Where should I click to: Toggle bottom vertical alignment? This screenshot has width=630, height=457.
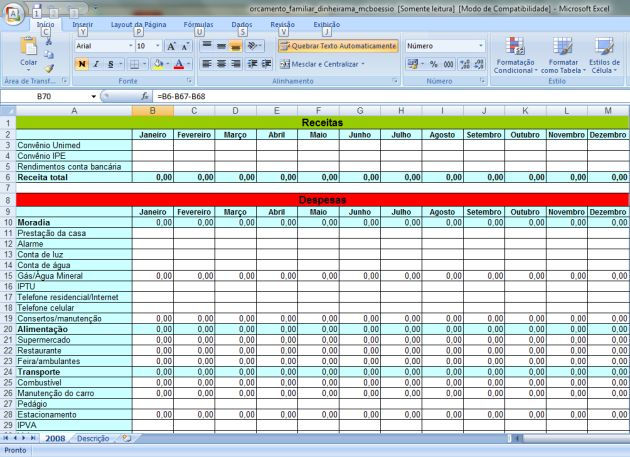[235, 46]
